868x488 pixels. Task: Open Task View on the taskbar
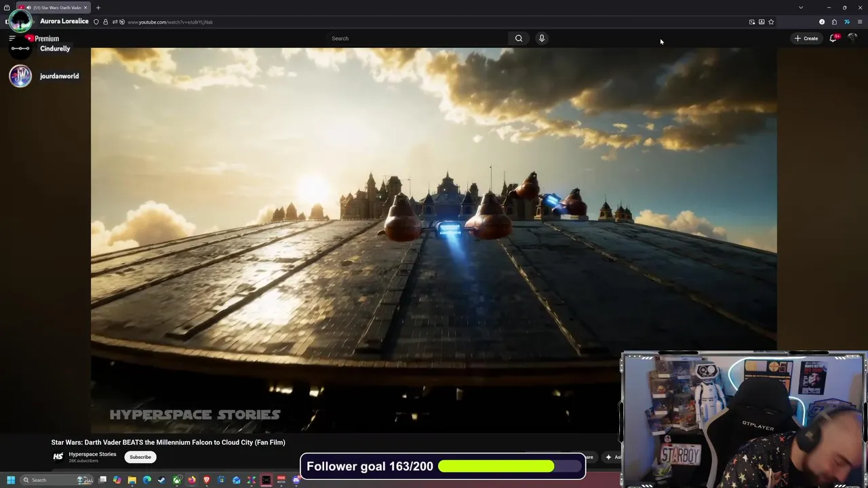click(102, 480)
